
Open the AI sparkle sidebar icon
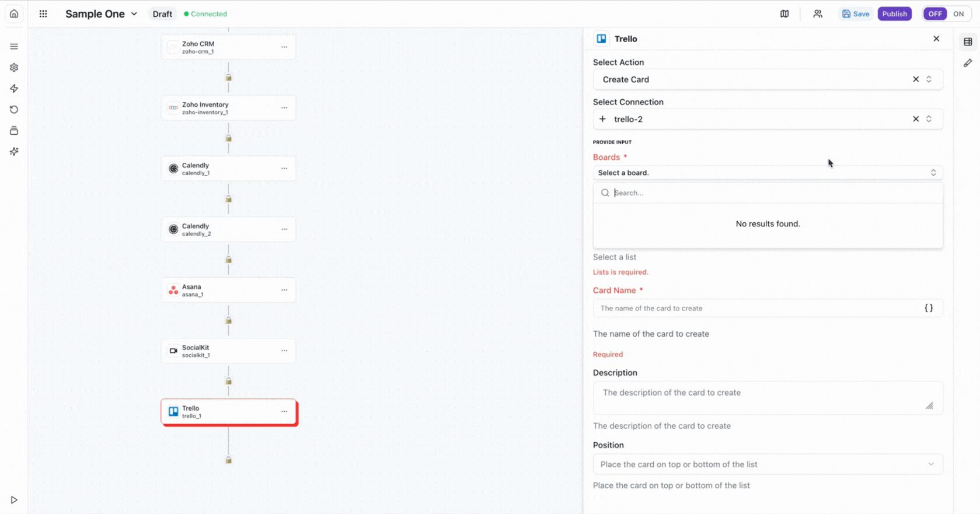click(x=14, y=152)
